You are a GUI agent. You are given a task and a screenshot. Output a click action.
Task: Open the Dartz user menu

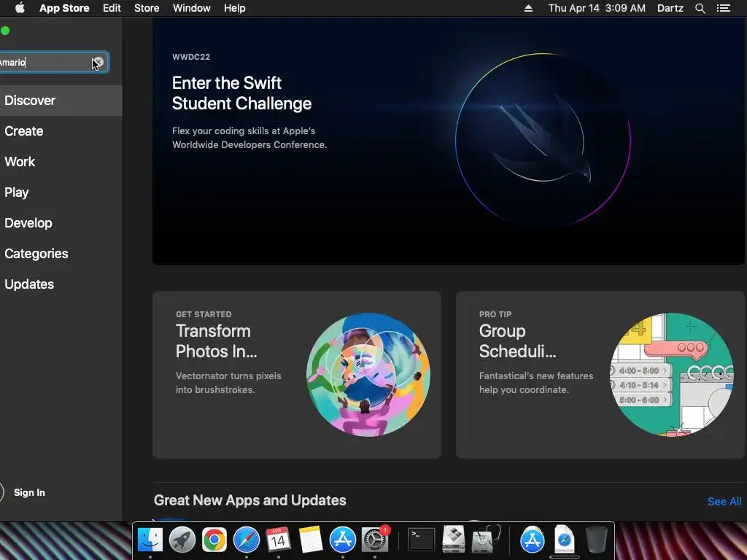[x=670, y=8]
